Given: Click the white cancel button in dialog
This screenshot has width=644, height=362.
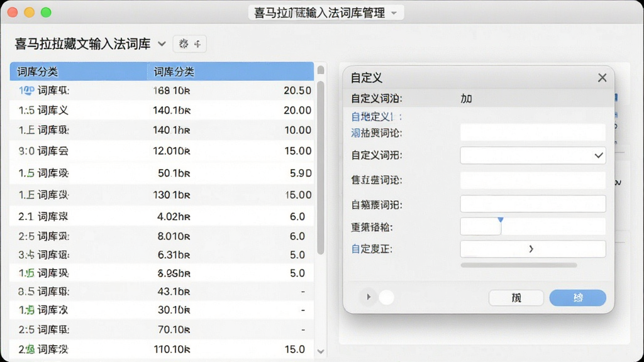Looking at the screenshot, I should (x=516, y=297).
